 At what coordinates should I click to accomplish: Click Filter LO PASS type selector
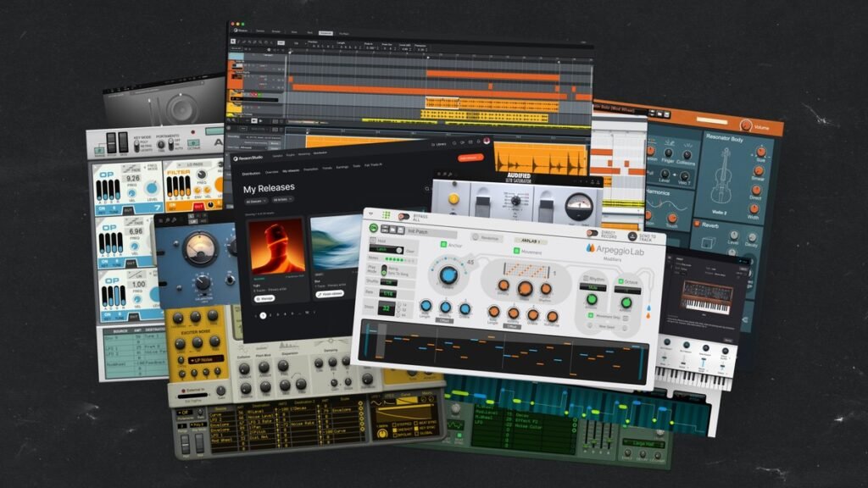point(196,165)
